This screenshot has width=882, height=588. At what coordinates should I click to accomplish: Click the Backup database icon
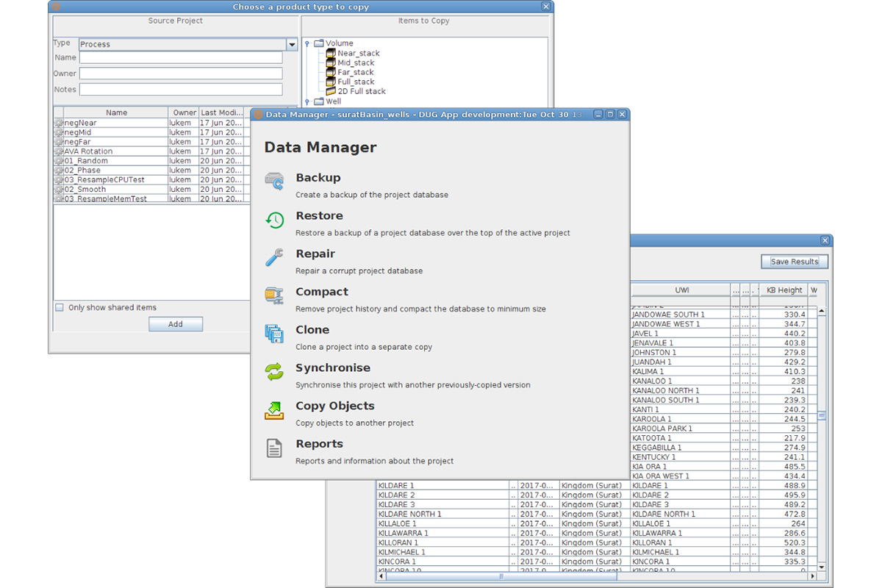[274, 181]
